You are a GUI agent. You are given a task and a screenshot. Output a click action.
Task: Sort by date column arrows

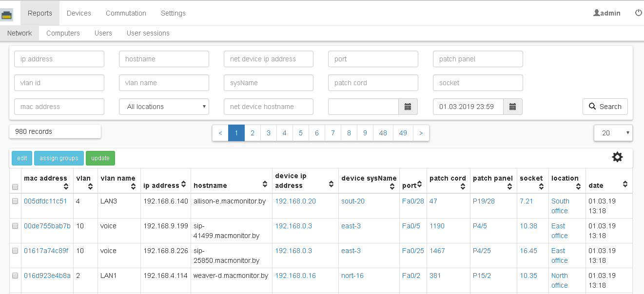click(625, 185)
